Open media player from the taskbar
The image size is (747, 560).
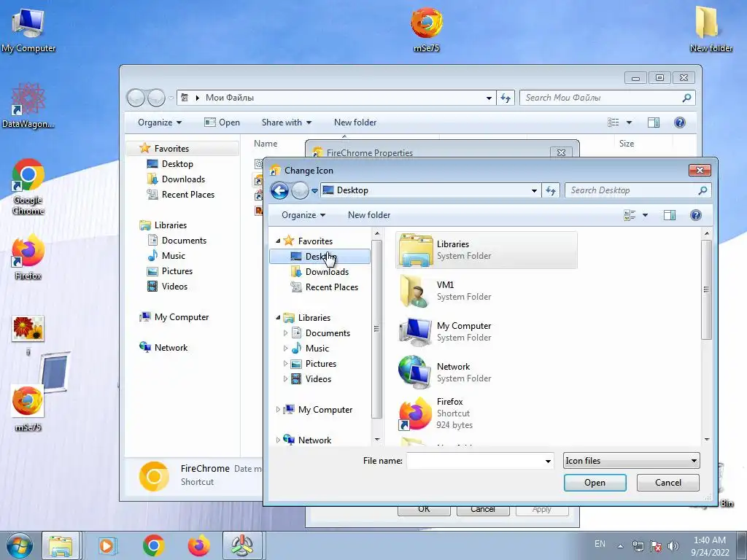107,545
